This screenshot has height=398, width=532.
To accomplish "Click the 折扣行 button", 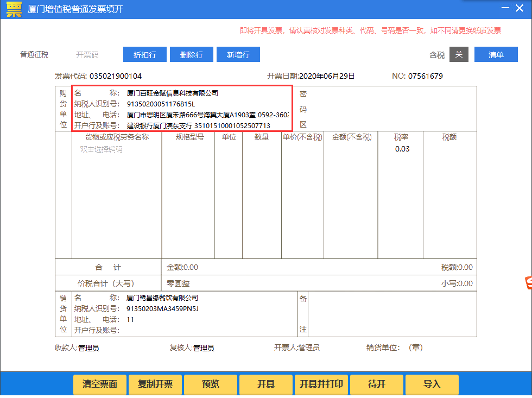I will click(145, 54).
